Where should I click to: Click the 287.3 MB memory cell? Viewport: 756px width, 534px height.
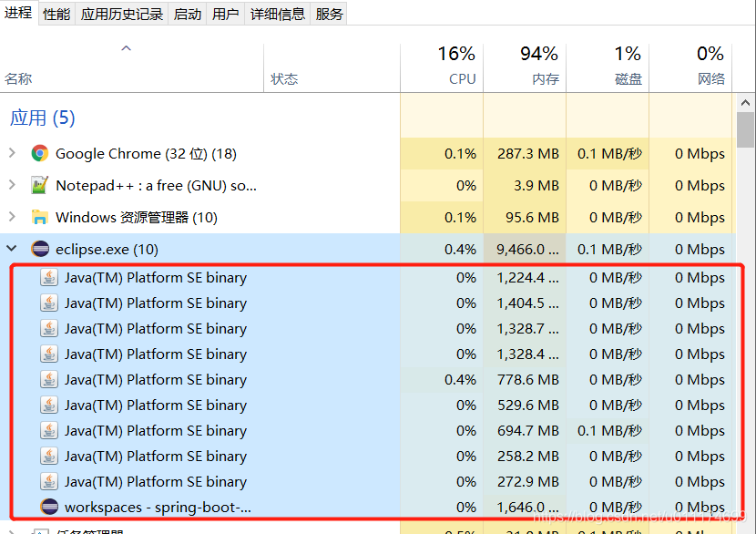tap(525, 153)
